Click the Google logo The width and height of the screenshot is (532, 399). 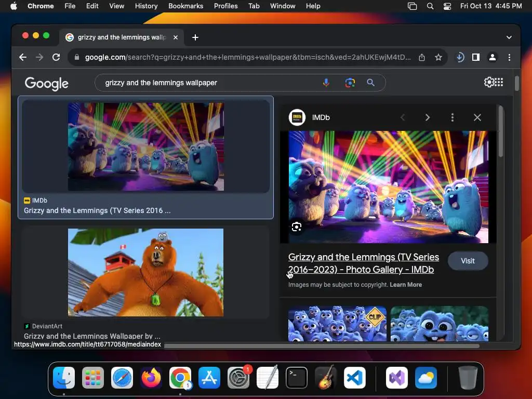click(46, 84)
